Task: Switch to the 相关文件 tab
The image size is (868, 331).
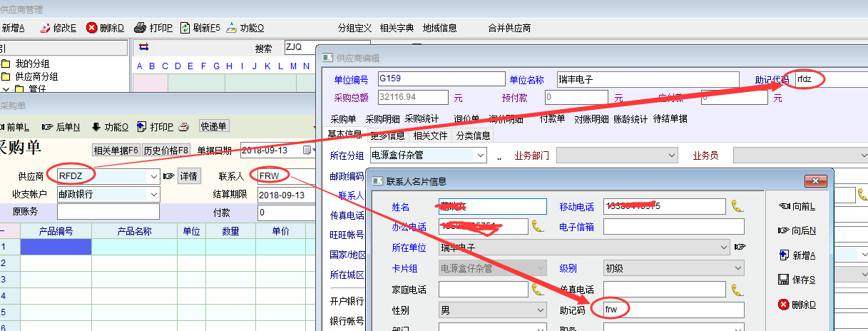Action: (430, 136)
